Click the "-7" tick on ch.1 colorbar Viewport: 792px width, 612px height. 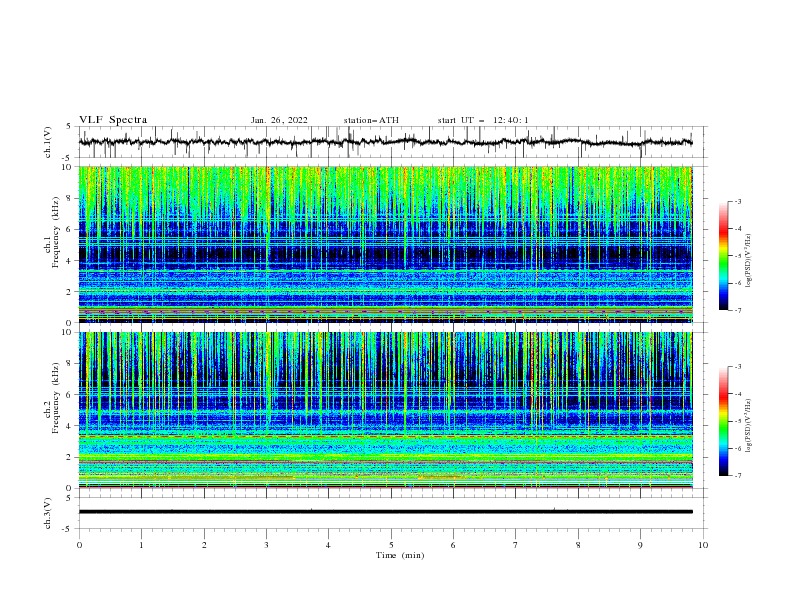pyautogui.click(x=738, y=310)
